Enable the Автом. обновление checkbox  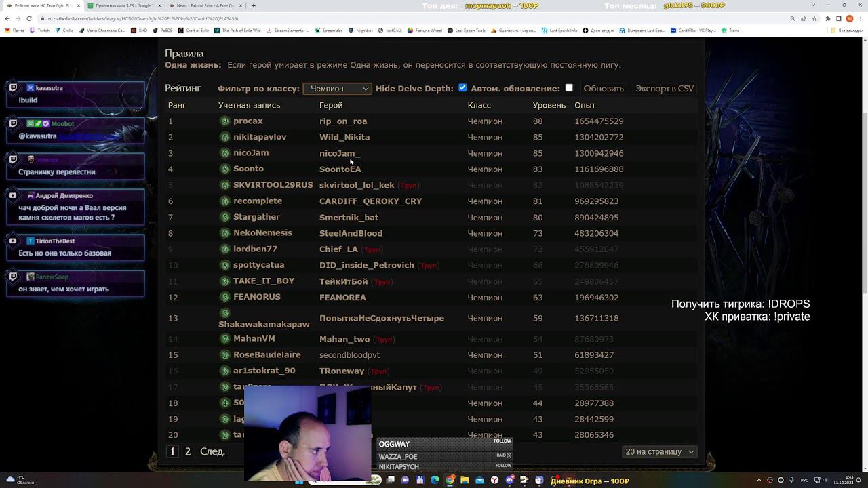pos(569,88)
